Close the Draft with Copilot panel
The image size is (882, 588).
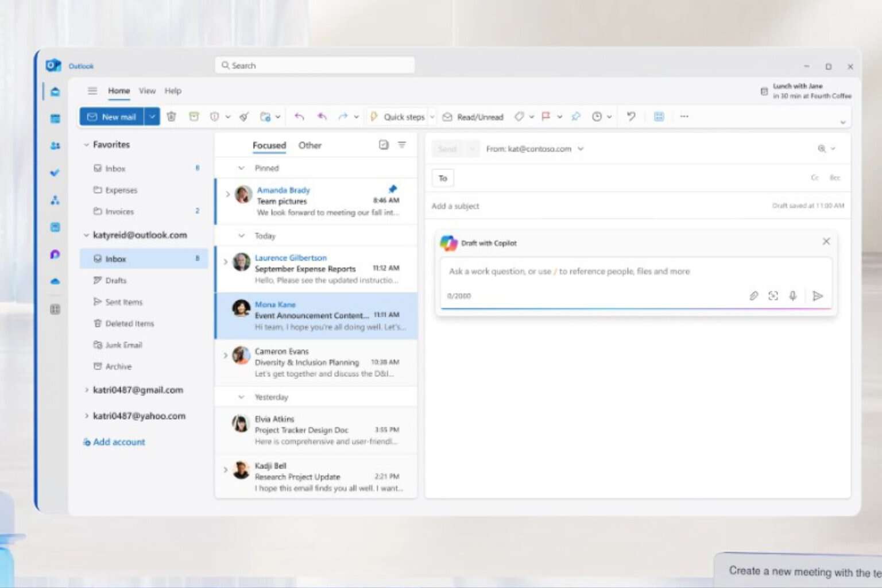[826, 242]
